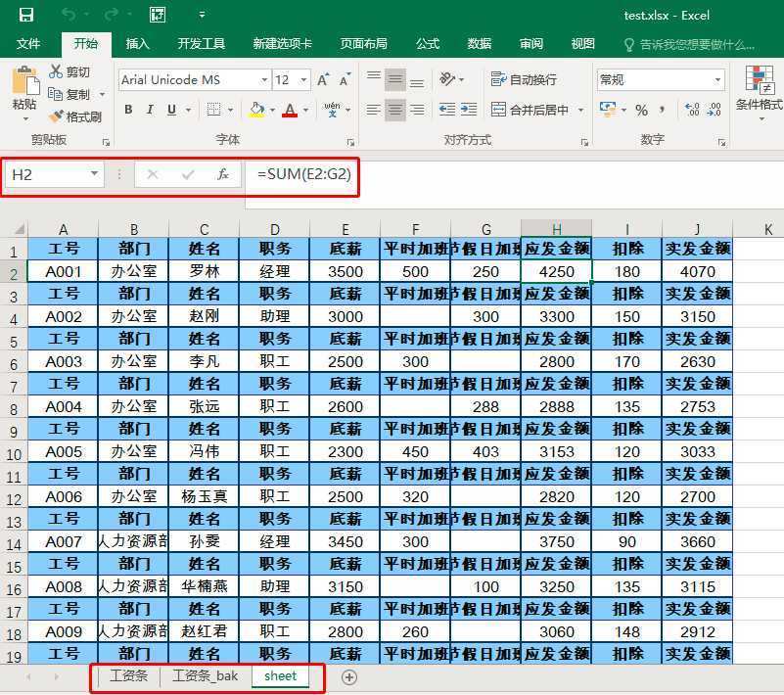Click the Insert Function fx icon
The width and height of the screenshot is (784, 695).
pyautogui.click(x=222, y=174)
